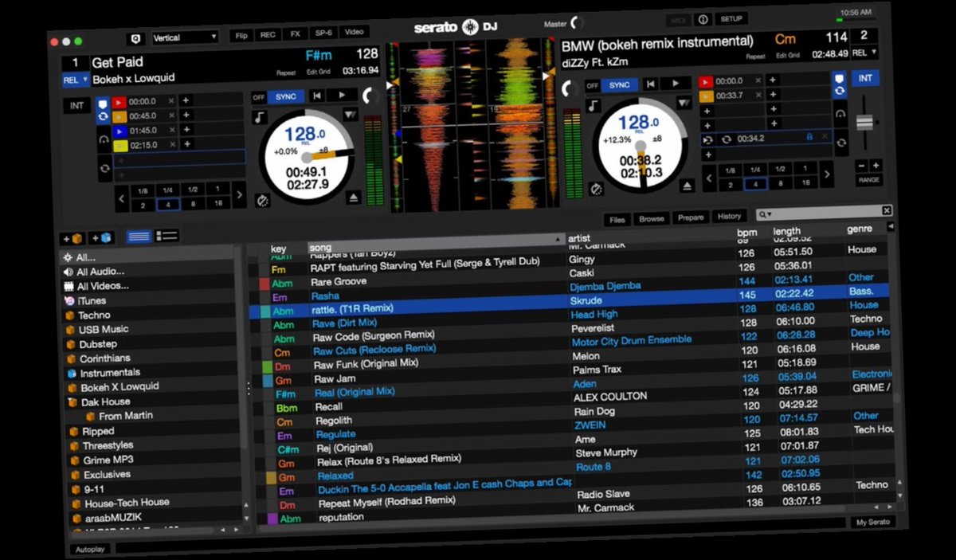Shift deck 2 auto-loop sizes left arrow
The width and height of the screenshot is (956, 560).
tap(711, 178)
